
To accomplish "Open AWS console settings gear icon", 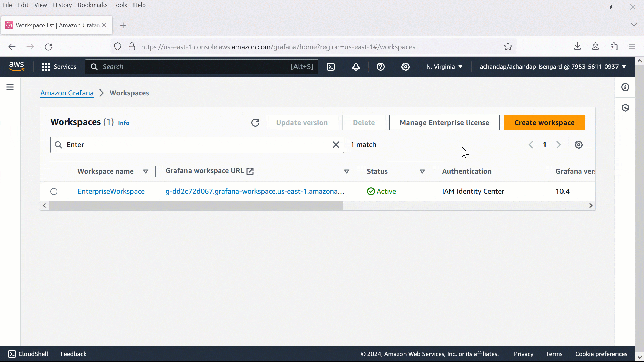I will (x=405, y=67).
